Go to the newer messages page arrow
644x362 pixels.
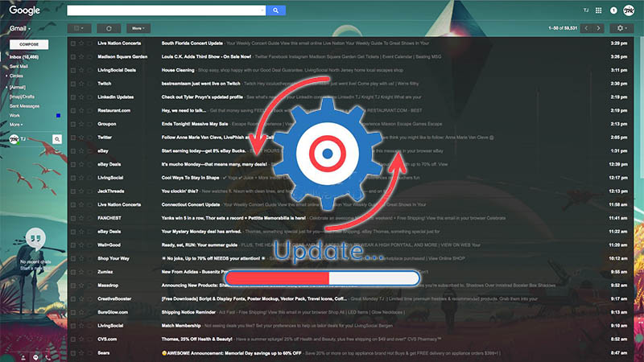(x=586, y=28)
